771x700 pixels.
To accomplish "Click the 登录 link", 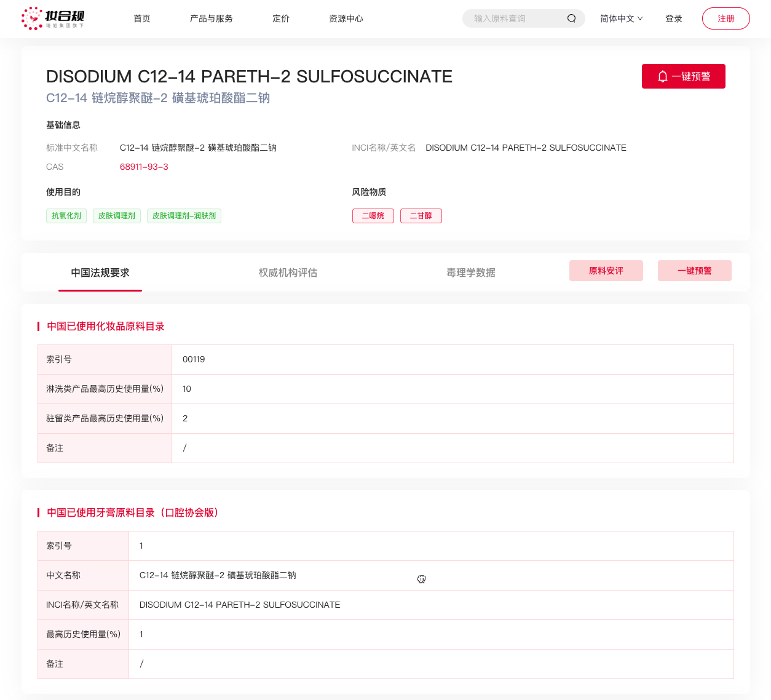I will click(x=674, y=18).
